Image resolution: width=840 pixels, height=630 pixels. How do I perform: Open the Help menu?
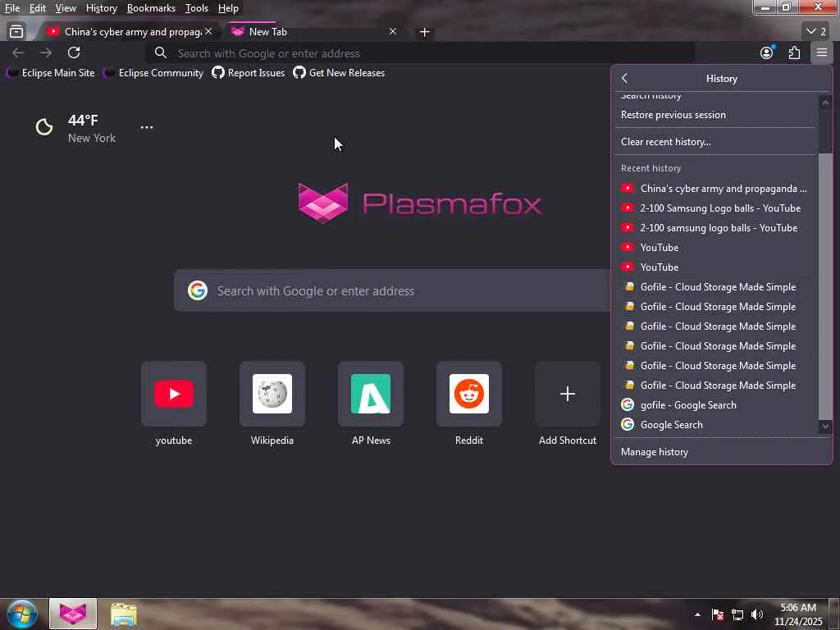228,8
